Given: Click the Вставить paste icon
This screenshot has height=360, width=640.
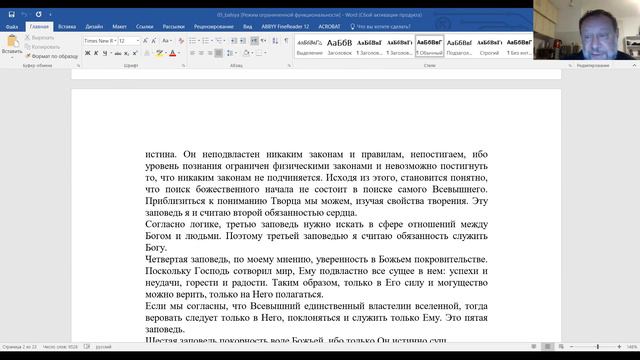Looking at the screenshot, I should click(x=12, y=41).
